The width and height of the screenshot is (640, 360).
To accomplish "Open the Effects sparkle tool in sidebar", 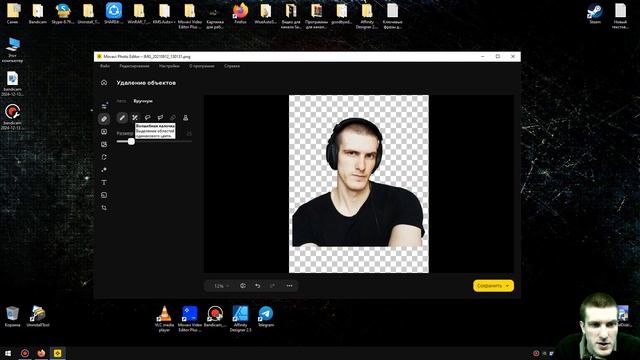I will pyautogui.click(x=104, y=169).
